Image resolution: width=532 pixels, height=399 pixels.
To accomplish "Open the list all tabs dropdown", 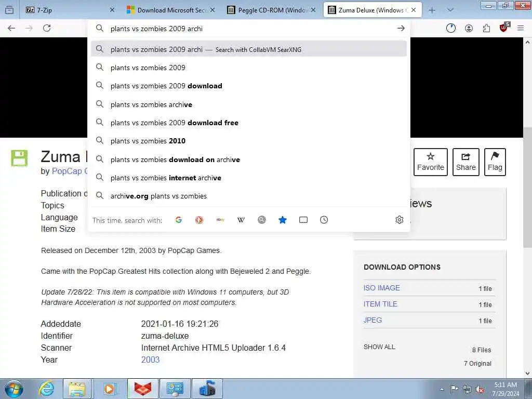I will 450,10.
